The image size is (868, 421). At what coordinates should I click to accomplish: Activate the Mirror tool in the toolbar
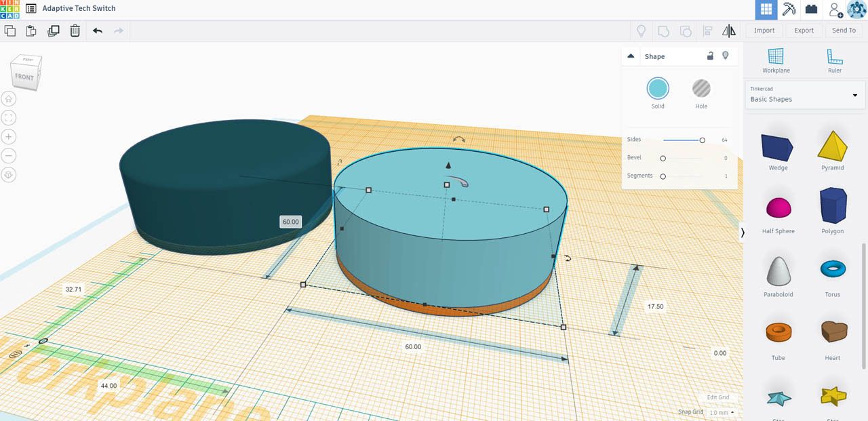point(729,31)
